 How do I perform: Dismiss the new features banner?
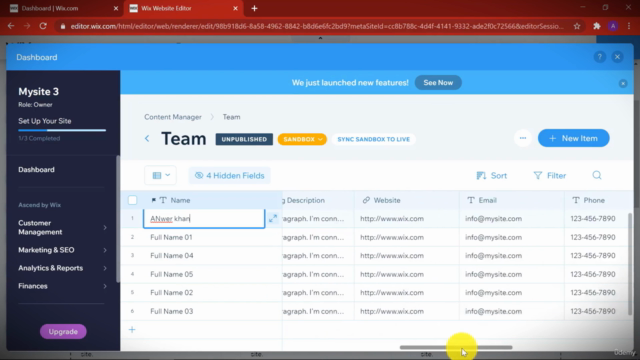pos(623,83)
